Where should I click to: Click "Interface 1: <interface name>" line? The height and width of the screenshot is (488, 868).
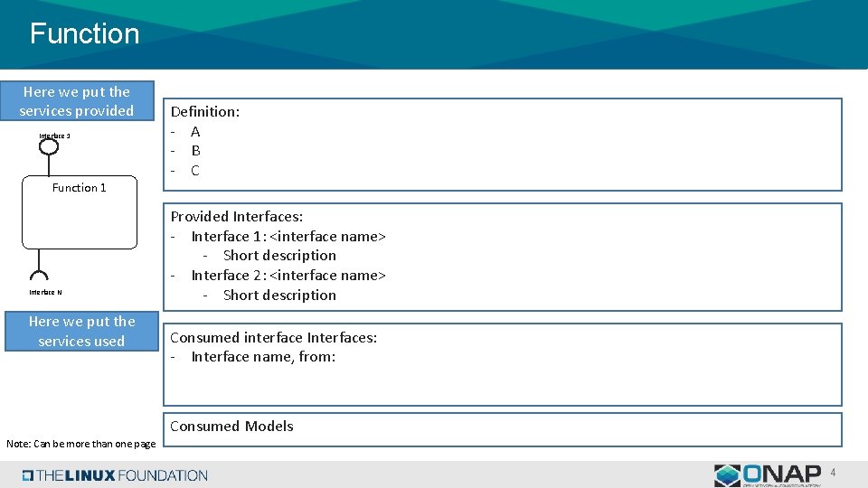[288, 236]
